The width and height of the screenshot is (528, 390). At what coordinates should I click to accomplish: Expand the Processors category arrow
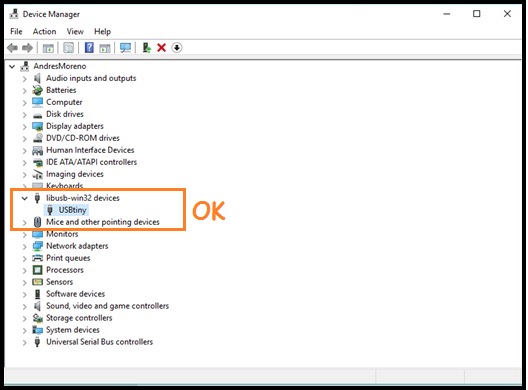[x=24, y=270]
